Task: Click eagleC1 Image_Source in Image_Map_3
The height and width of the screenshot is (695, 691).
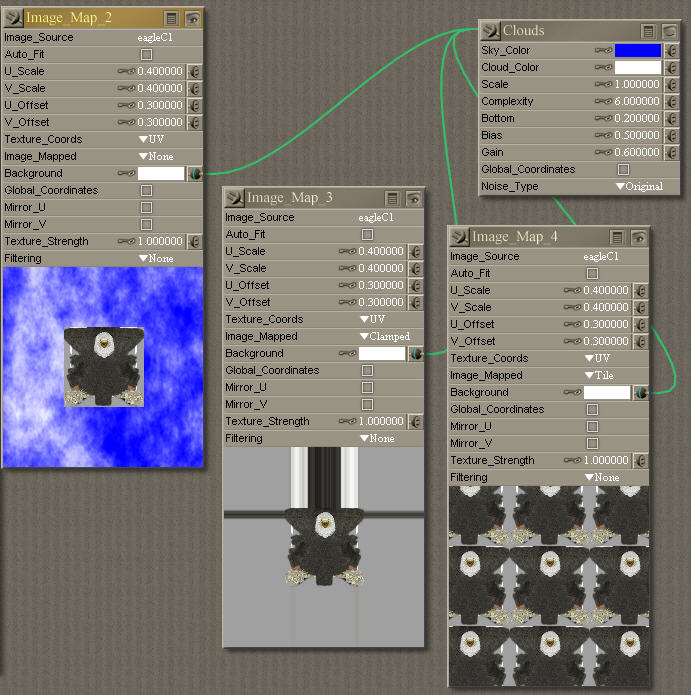Action: coord(376,218)
